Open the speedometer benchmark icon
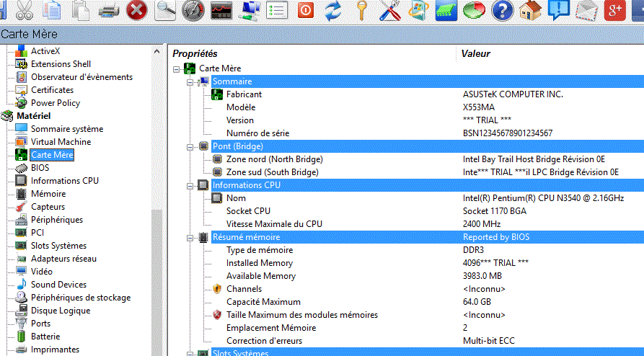This screenshot has width=644, height=356. click(193, 10)
